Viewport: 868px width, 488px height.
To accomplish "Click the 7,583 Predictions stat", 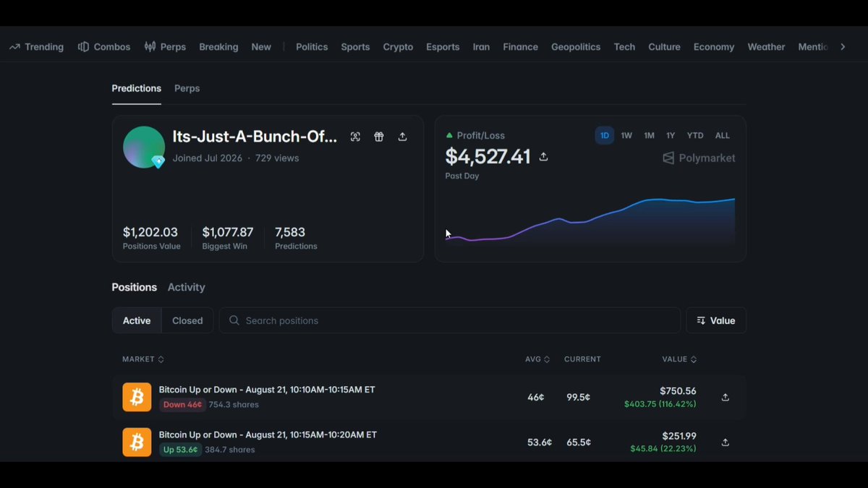I will [x=296, y=238].
